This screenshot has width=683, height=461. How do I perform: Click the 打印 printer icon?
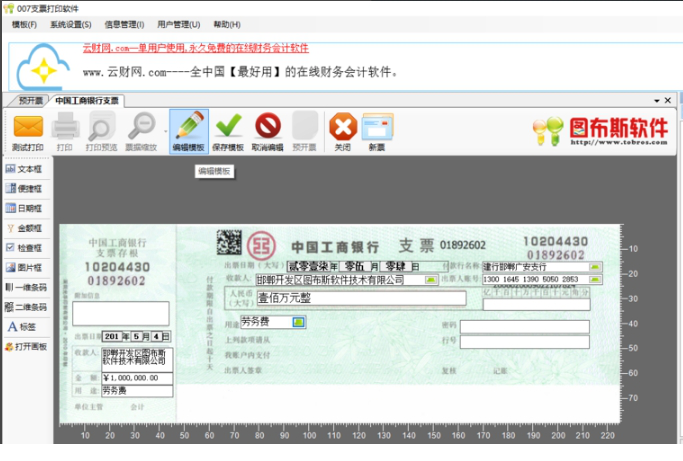(65, 126)
